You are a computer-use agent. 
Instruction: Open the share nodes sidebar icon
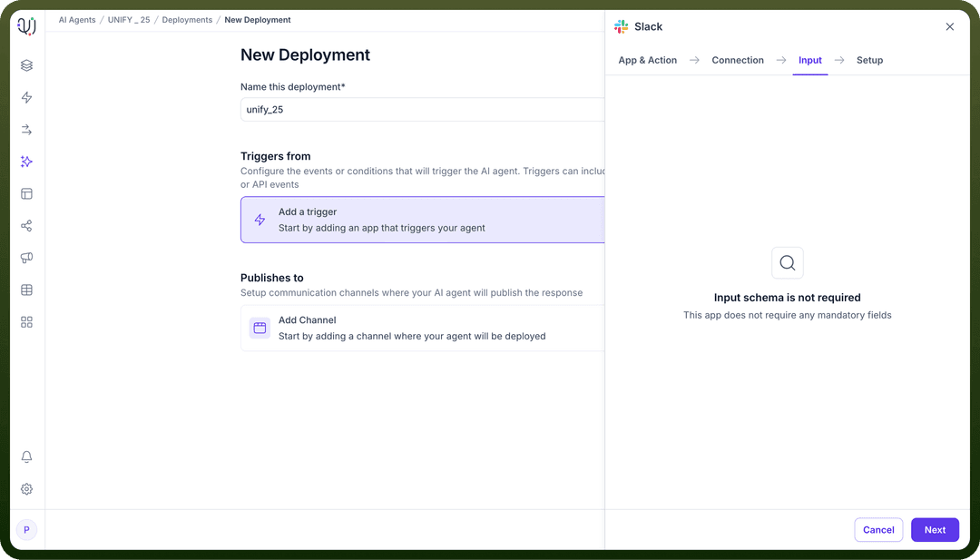tap(26, 226)
